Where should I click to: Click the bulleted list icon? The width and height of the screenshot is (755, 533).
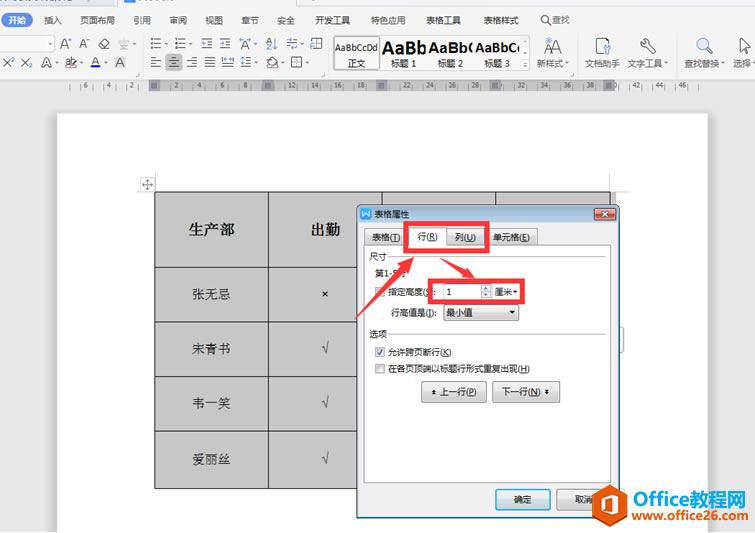156,44
